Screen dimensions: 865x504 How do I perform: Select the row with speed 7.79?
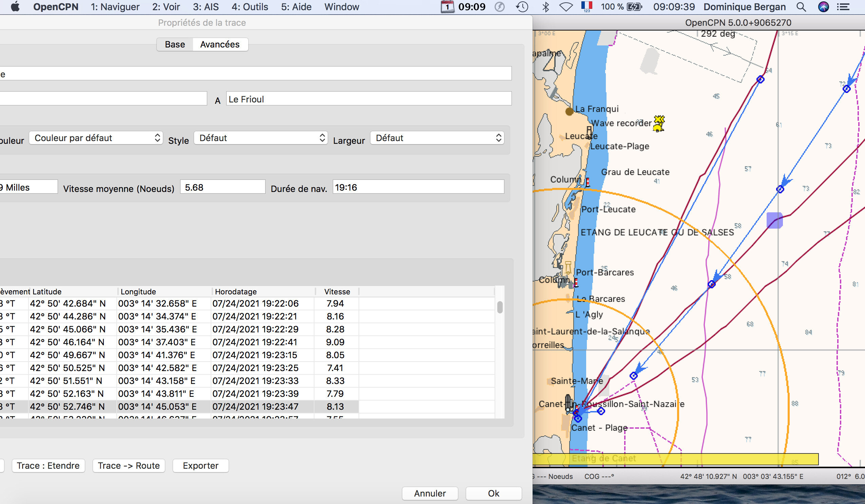tap(247, 393)
